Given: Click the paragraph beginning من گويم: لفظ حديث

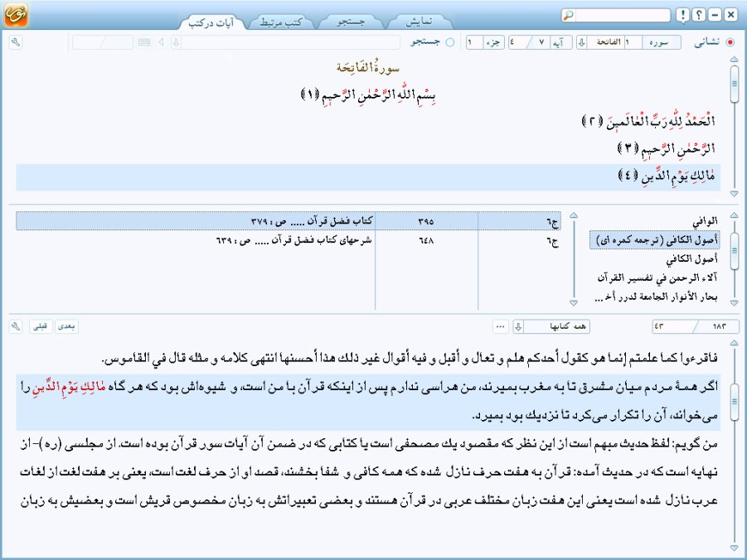Looking at the screenshot, I should [x=368, y=472].
